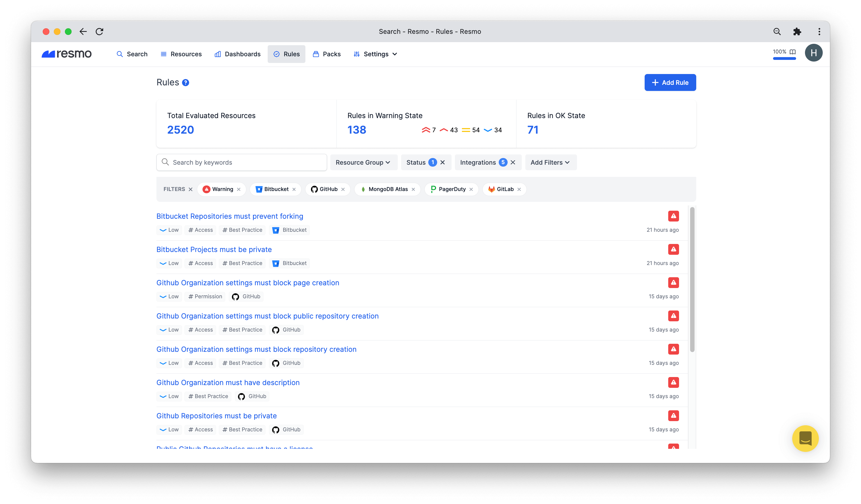
Task: Click Low tag on Bitbucket Repositories forking rule
Action: pyautogui.click(x=169, y=230)
